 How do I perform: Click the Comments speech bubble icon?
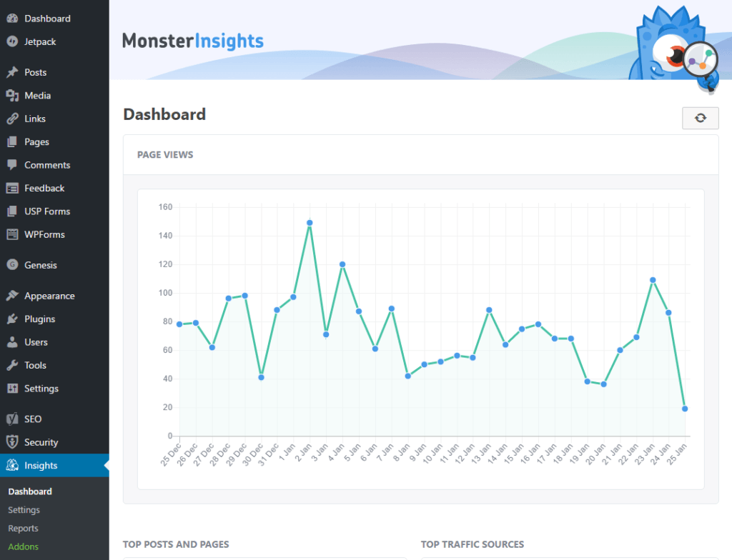click(12, 165)
